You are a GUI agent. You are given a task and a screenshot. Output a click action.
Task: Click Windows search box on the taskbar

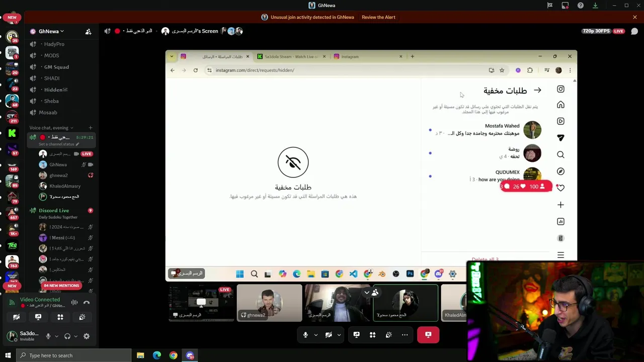[73, 355]
